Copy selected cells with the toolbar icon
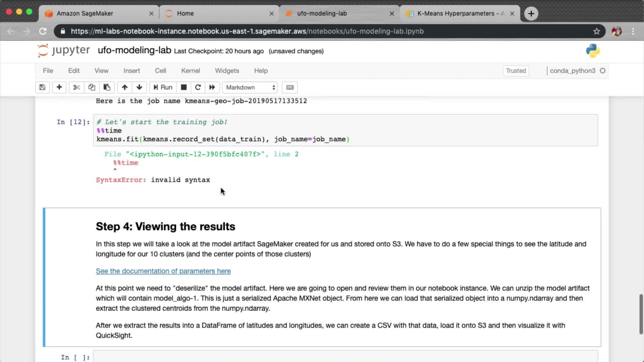Viewport: 644px width, 362px height. pyautogui.click(x=92, y=87)
